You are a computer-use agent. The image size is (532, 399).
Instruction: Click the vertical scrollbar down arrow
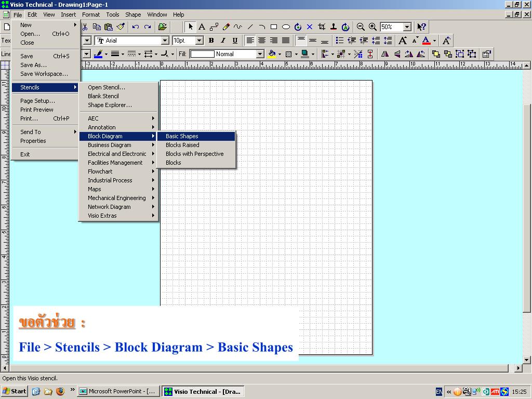point(527,360)
